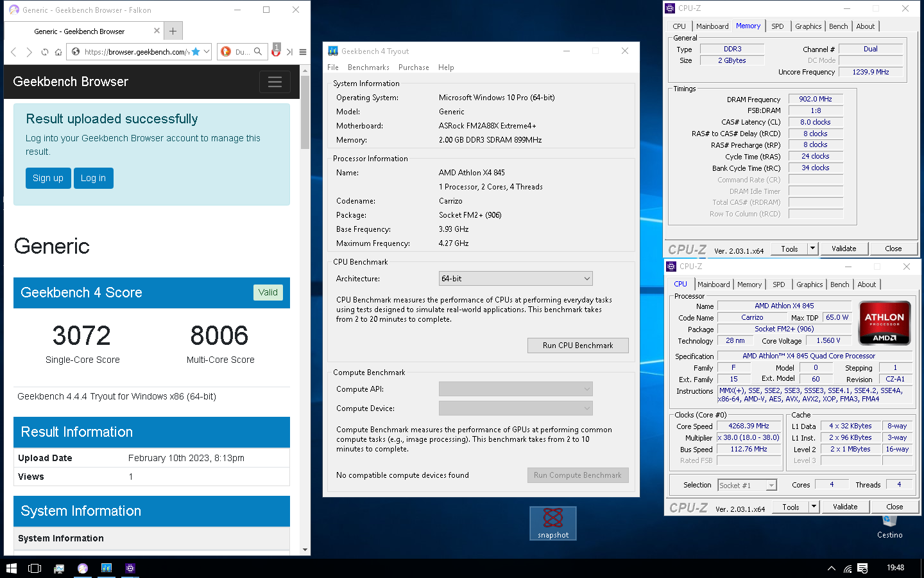
Task: Open the Architecture 64-bit dropdown
Action: coord(515,279)
